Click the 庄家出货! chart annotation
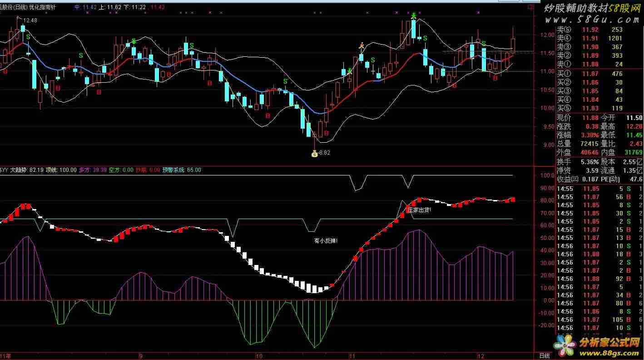 (x=420, y=210)
